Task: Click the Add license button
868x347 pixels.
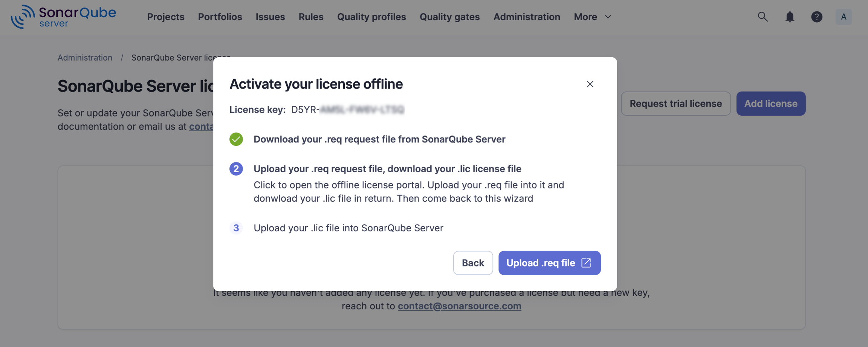Action: (771, 104)
